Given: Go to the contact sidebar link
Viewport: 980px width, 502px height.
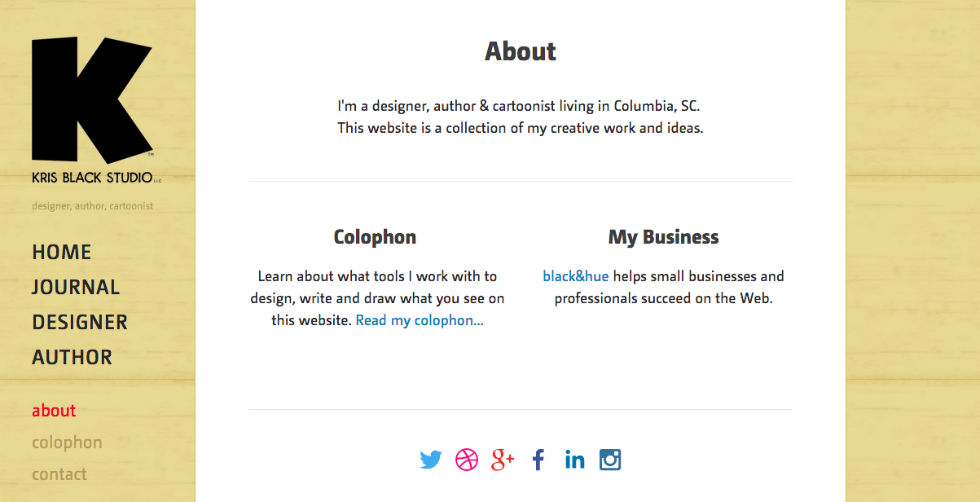Looking at the screenshot, I should (x=59, y=474).
